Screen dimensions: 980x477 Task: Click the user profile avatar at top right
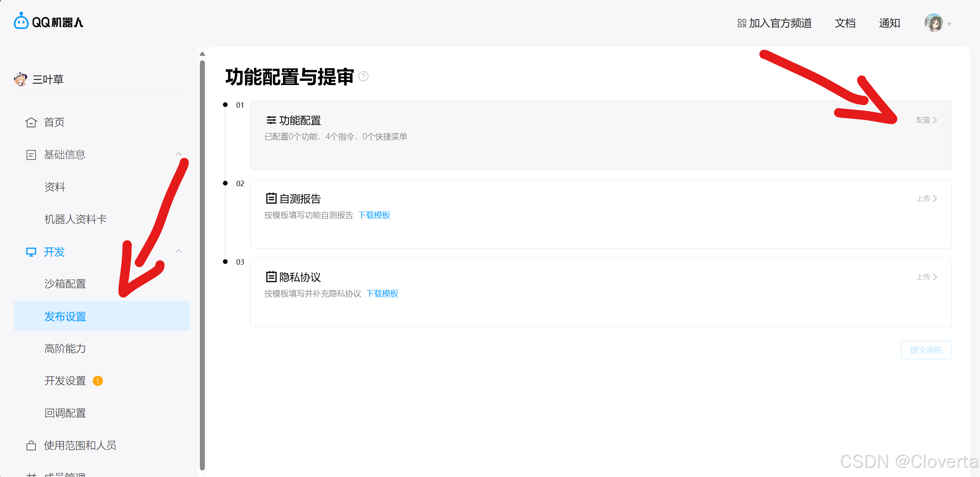point(933,23)
